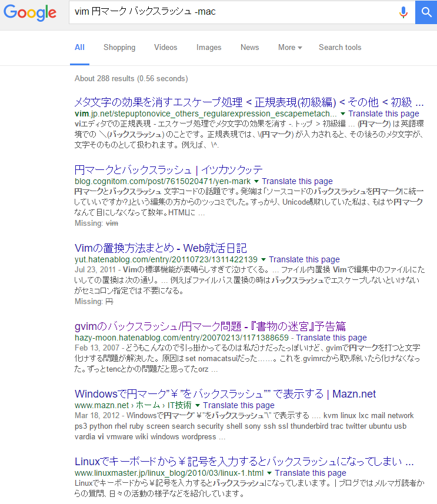
Task: Expand the arrow next to vim.jp.net URL
Action: [x=343, y=114]
